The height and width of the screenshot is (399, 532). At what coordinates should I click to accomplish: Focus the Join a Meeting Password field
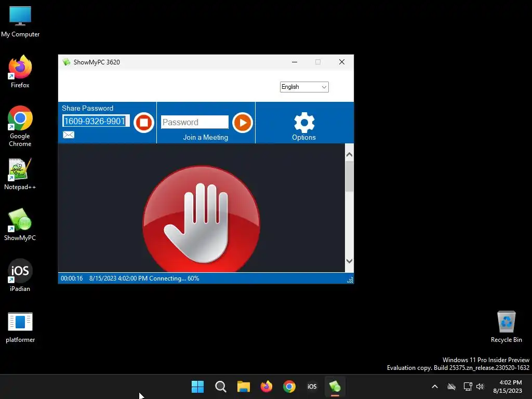pyautogui.click(x=194, y=122)
